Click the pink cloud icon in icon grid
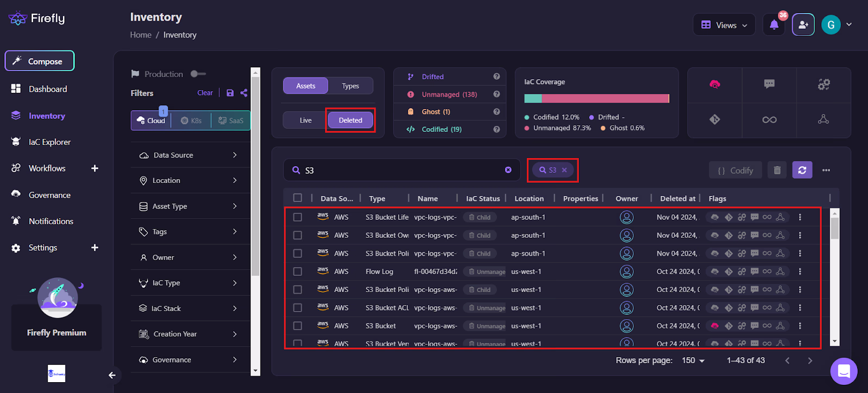 click(714, 84)
